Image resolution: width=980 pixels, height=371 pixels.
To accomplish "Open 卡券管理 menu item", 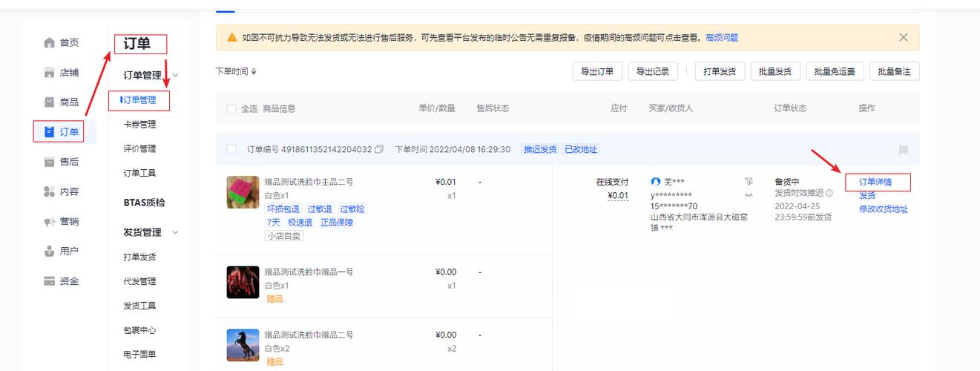I will pyautogui.click(x=139, y=124).
